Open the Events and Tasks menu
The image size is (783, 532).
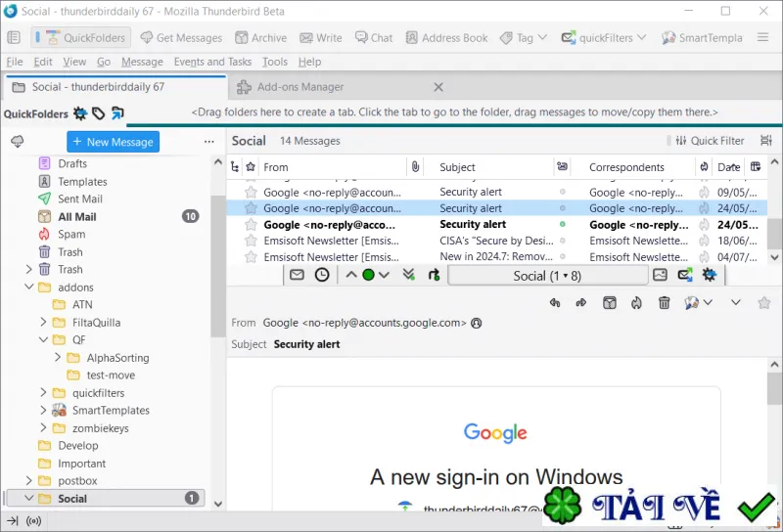pyautogui.click(x=212, y=62)
